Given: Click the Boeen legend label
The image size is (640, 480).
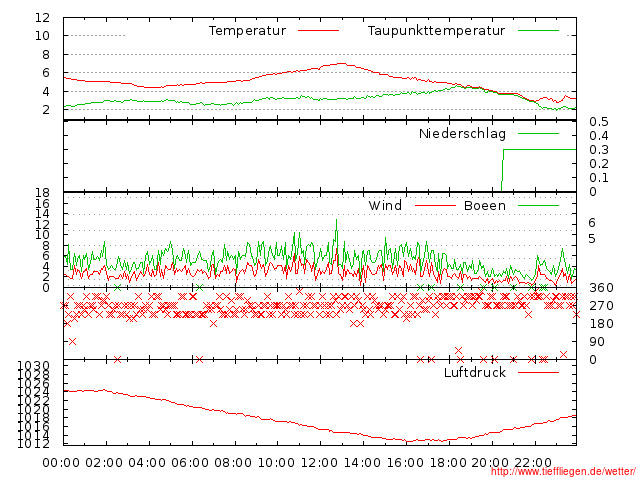Looking at the screenshot, I should [x=485, y=206].
